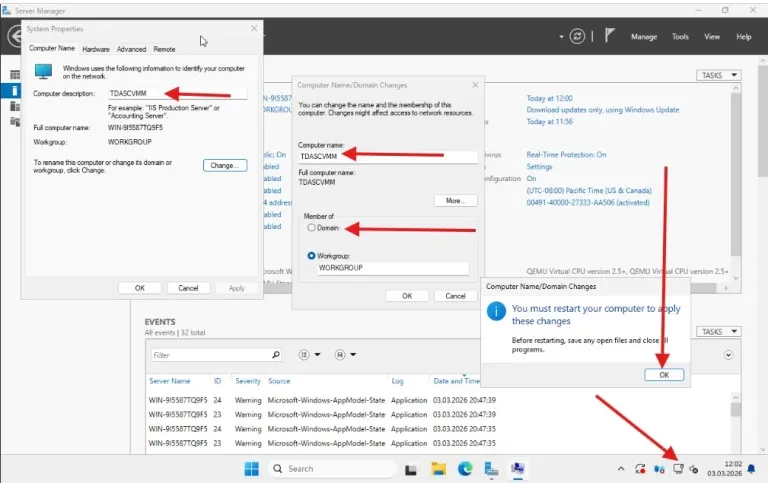Open the Manage menu
Screen dimensions: 768x483
pos(644,37)
